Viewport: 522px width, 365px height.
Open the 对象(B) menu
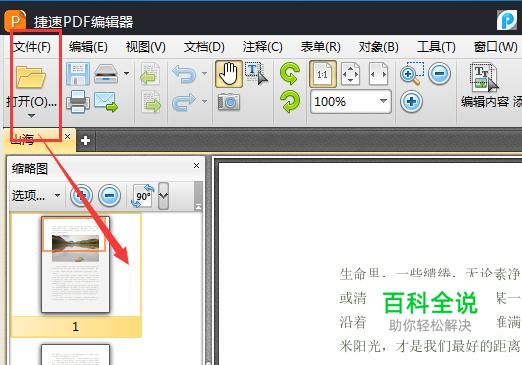(x=378, y=47)
